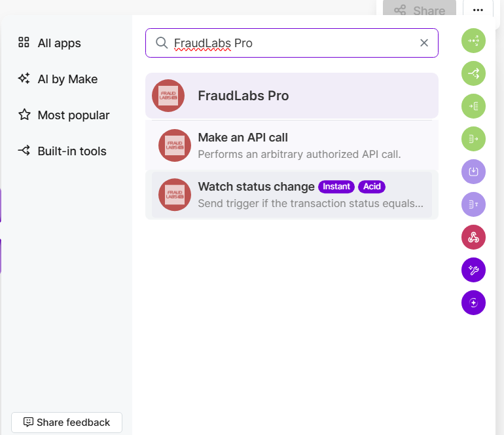Click the light purple list-with-T icon
504x435 pixels.
(x=473, y=204)
